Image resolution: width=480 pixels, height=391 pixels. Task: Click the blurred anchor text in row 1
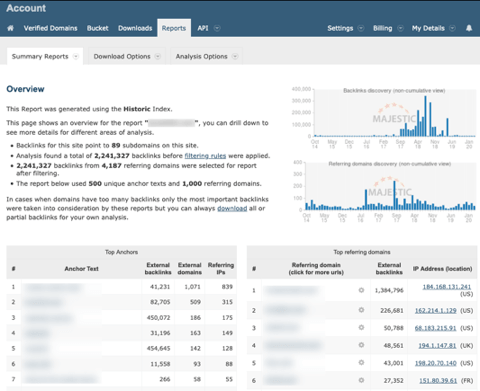click(x=53, y=287)
